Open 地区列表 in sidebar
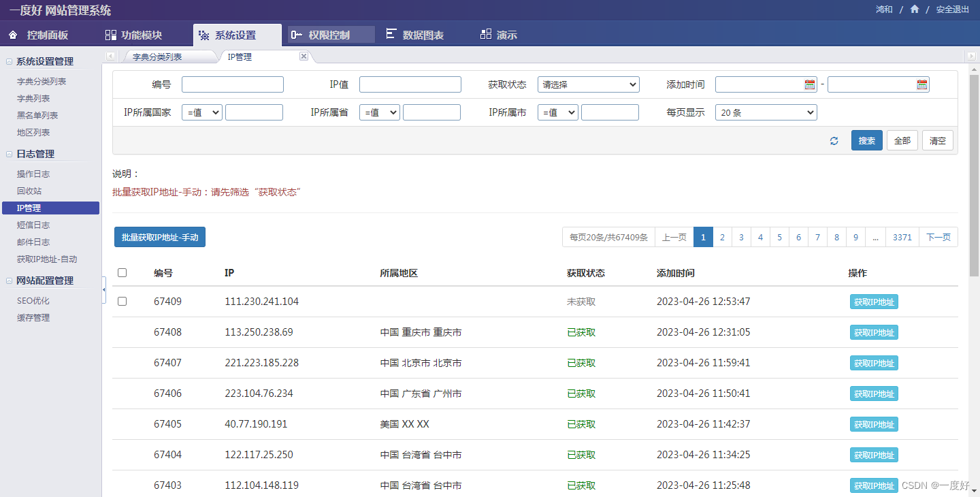 [x=33, y=133]
